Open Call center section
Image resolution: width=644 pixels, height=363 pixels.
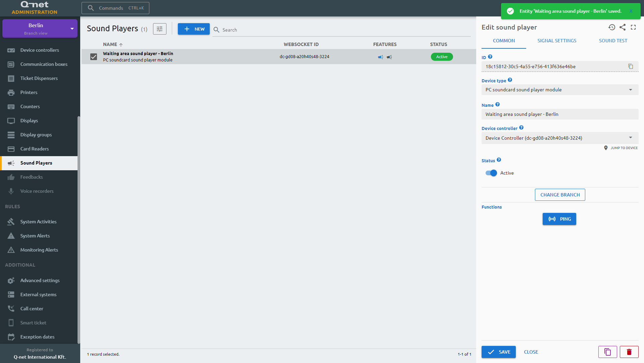[39, 309]
